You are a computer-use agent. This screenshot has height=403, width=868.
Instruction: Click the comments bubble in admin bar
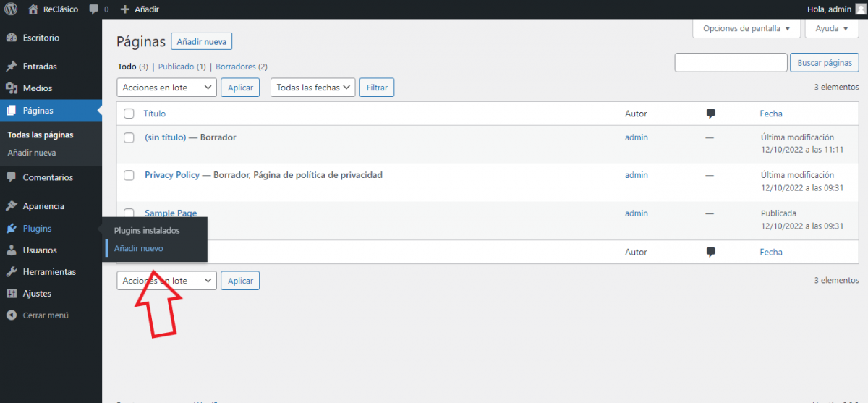coord(94,9)
